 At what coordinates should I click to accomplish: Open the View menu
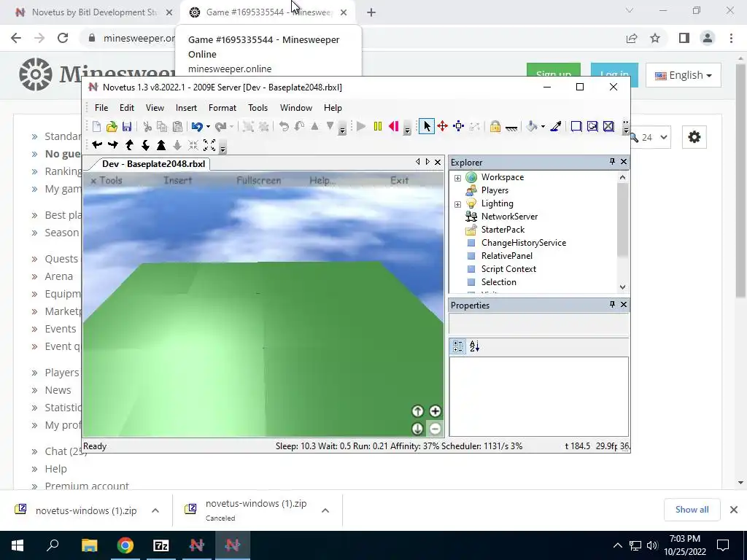[155, 108]
